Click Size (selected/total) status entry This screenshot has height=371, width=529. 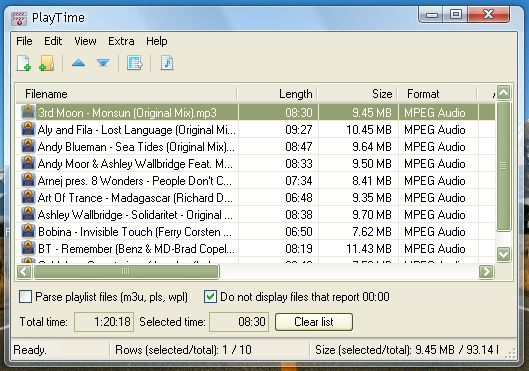[x=407, y=350]
